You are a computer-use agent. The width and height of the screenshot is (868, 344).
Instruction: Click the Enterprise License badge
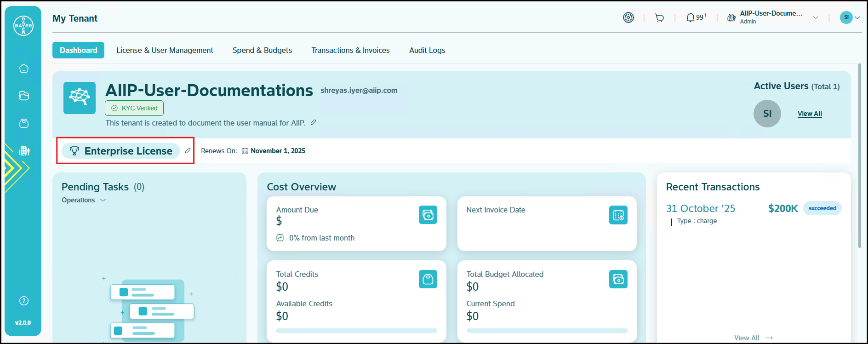click(x=121, y=151)
